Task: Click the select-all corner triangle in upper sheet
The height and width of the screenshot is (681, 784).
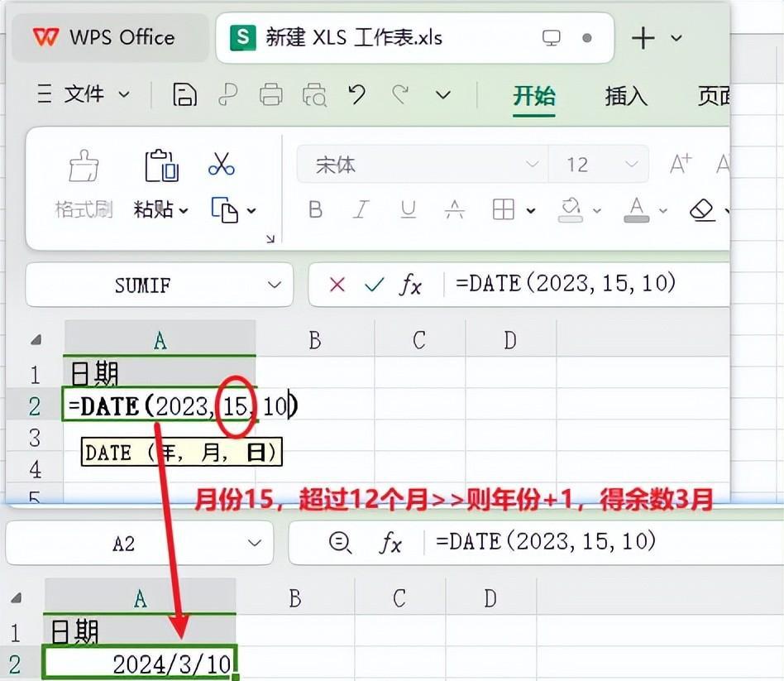Action: click(x=36, y=341)
